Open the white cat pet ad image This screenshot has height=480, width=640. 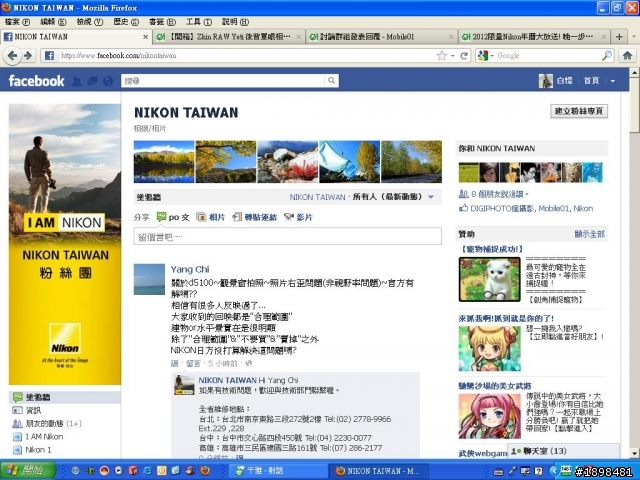[489, 279]
